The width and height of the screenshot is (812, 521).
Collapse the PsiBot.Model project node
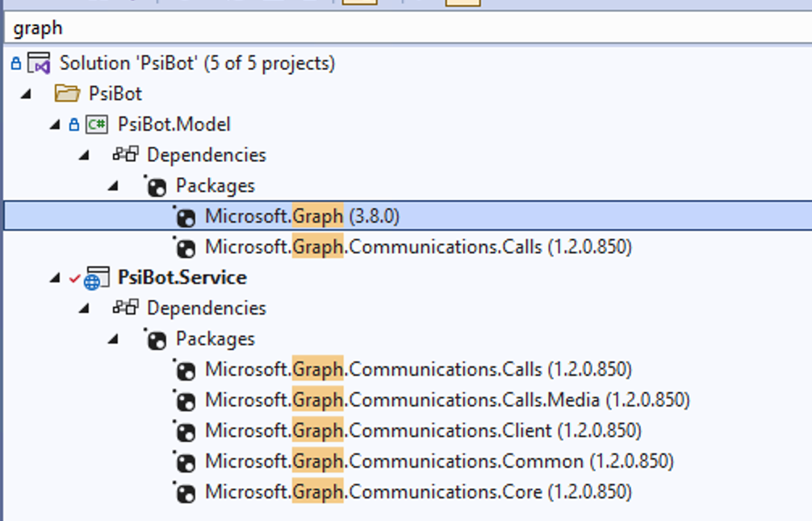pos(56,124)
